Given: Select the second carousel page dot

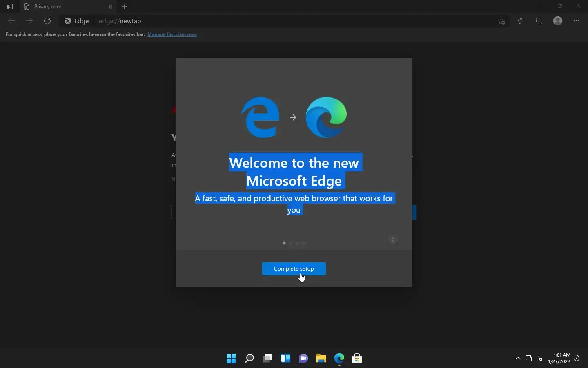Looking at the screenshot, I should click(x=291, y=243).
